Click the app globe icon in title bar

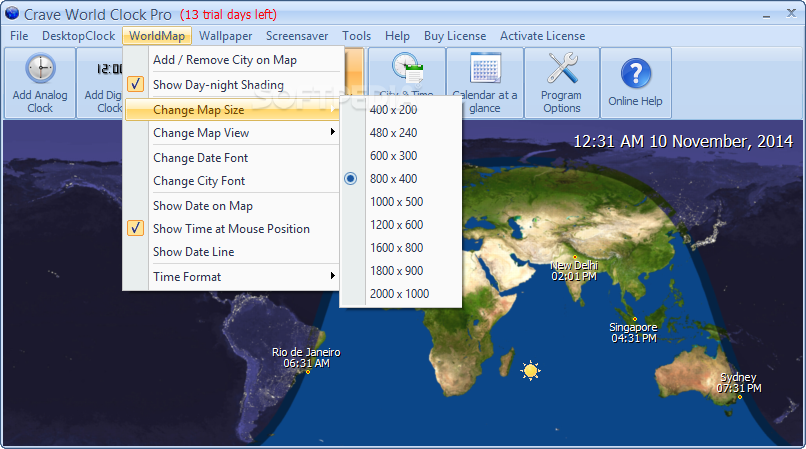click(11, 13)
